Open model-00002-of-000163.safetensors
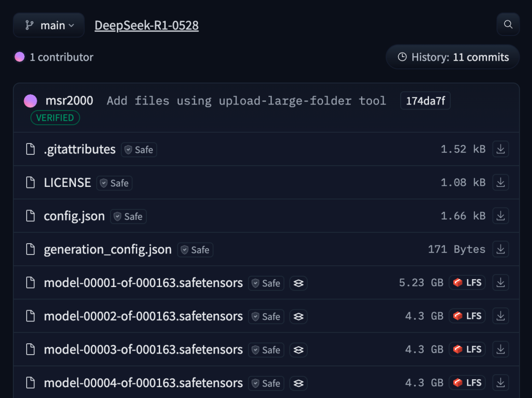 [143, 316]
